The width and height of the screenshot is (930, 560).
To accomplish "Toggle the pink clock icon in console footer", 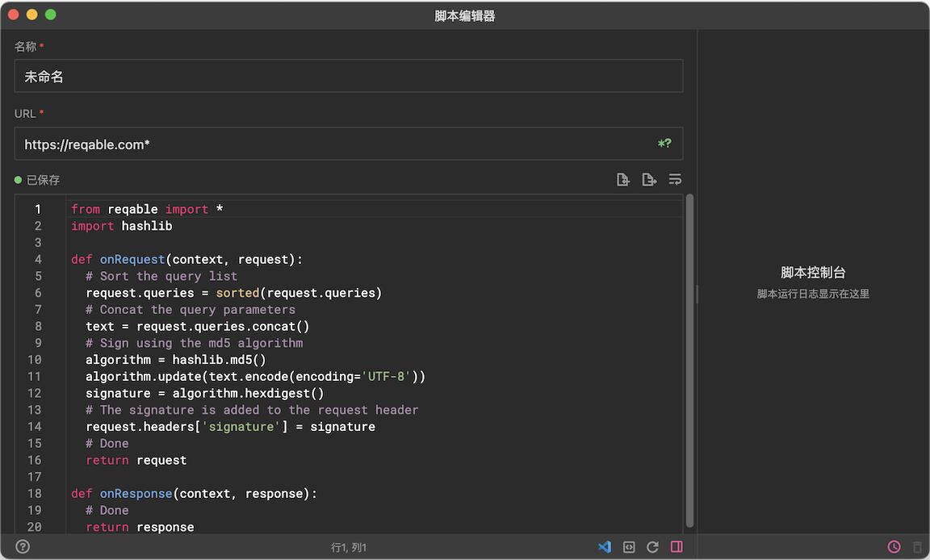I will [894, 547].
